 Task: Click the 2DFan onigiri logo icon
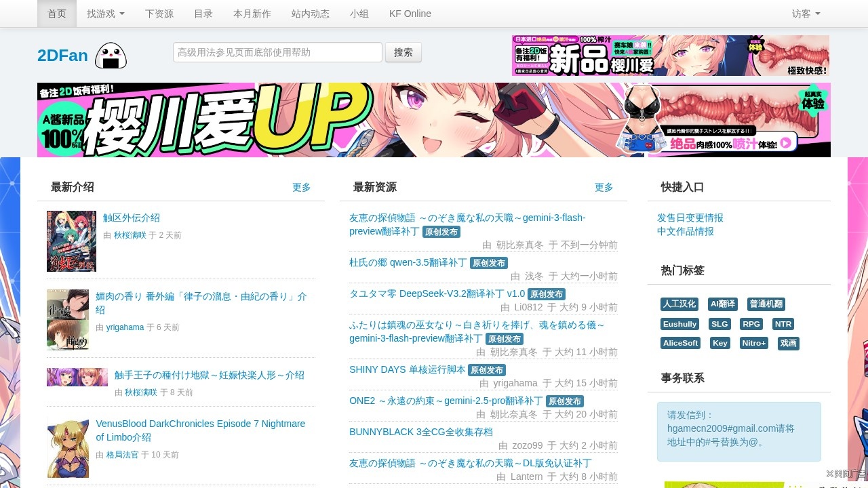[x=111, y=56]
